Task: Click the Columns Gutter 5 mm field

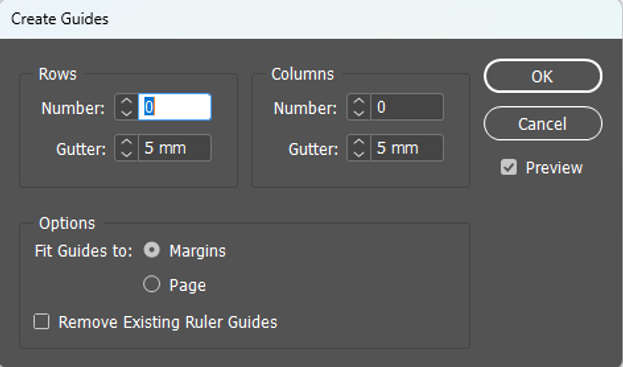Action: pyautogui.click(x=407, y=148)
